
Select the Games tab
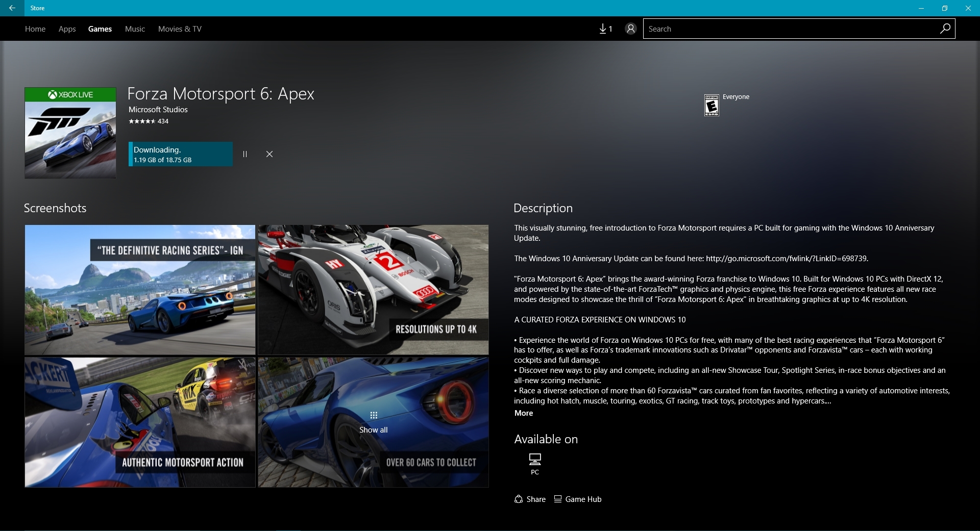tap(100, 29)
